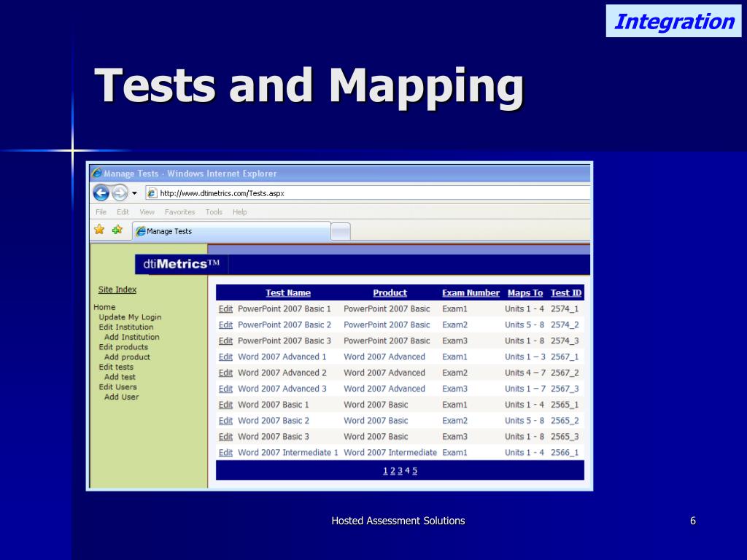Image resolution: width=747 pixels, height=560 pixels.
Task: Open the Favorites menu
Action: pyautogui.click(x=179, y=212)
